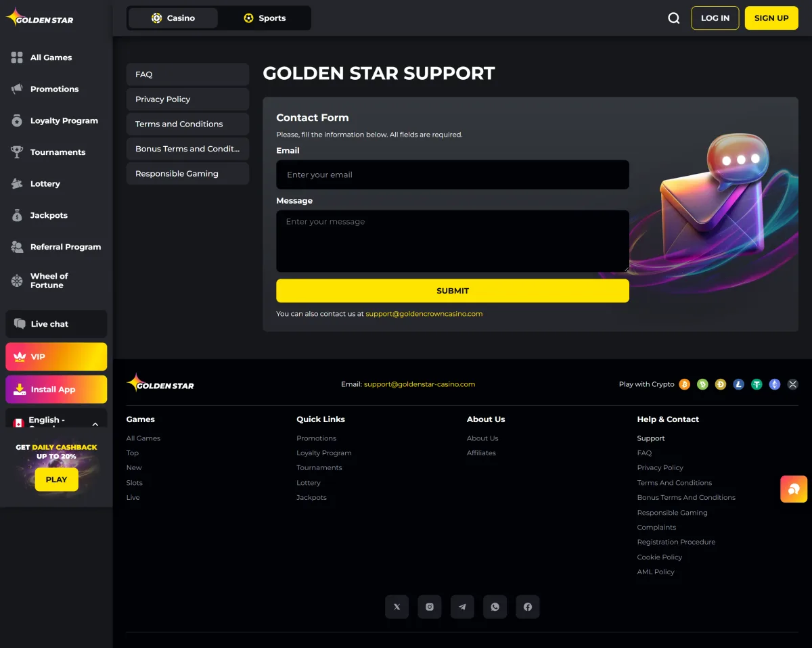
Task: Open All Games grid icon in sidebar
Action: (17, 57)
